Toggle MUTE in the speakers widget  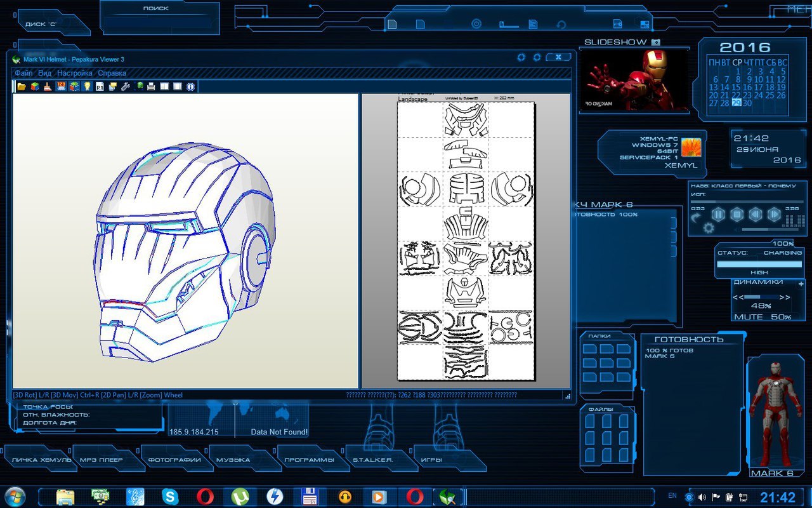coord(749,317)
